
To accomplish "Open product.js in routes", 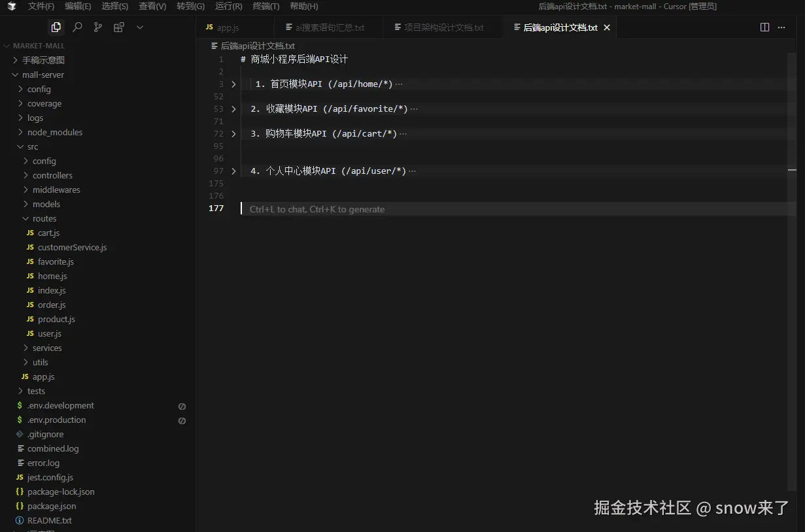I will point(56,319).
